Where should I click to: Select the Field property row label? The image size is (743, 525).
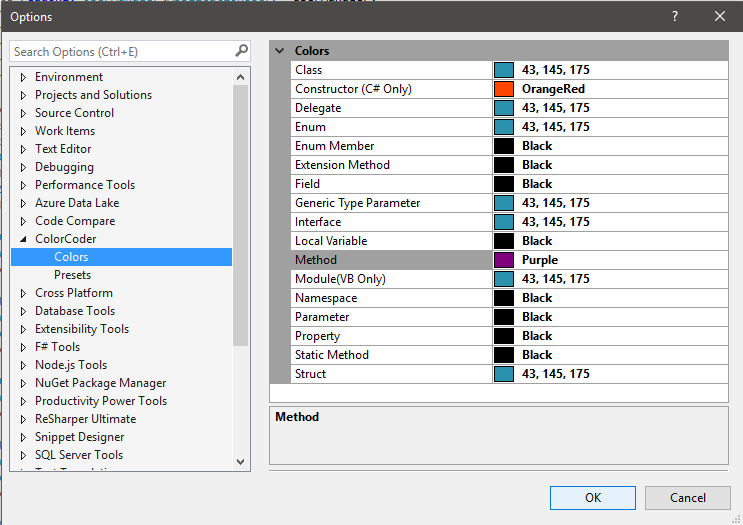point(308,184)
